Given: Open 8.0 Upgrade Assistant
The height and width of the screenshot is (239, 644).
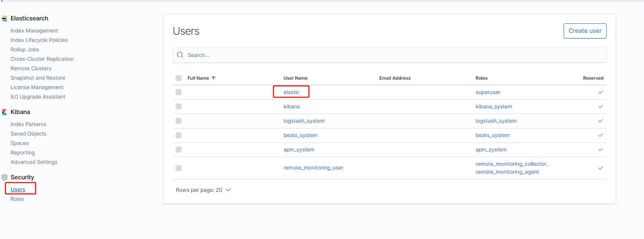Looking at the screenshot, I should [38, 97].
